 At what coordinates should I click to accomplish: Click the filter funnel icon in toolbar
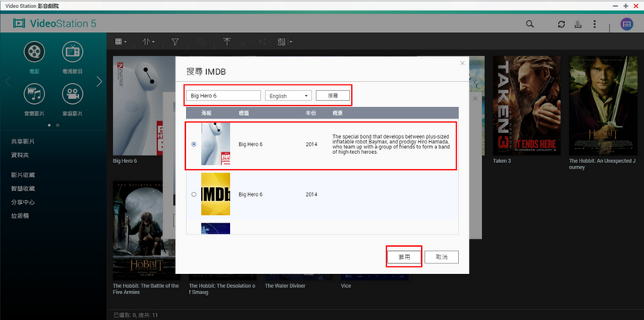coord(175,42)
